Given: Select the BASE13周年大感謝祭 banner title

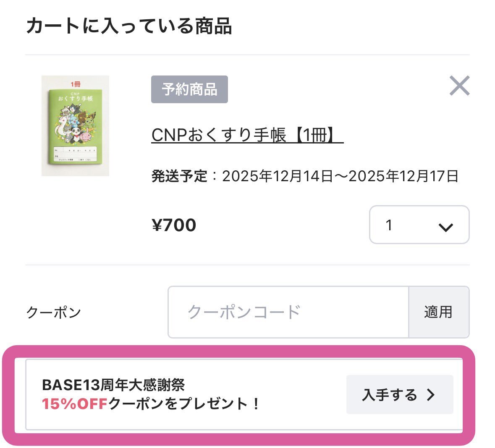Looking at the screenshot, I should tap(113, 385).
